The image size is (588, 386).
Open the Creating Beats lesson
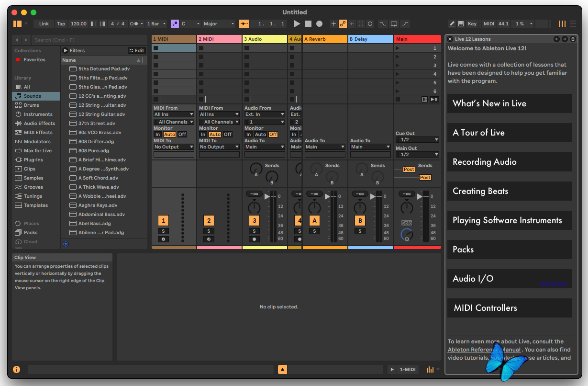(509, 191)
